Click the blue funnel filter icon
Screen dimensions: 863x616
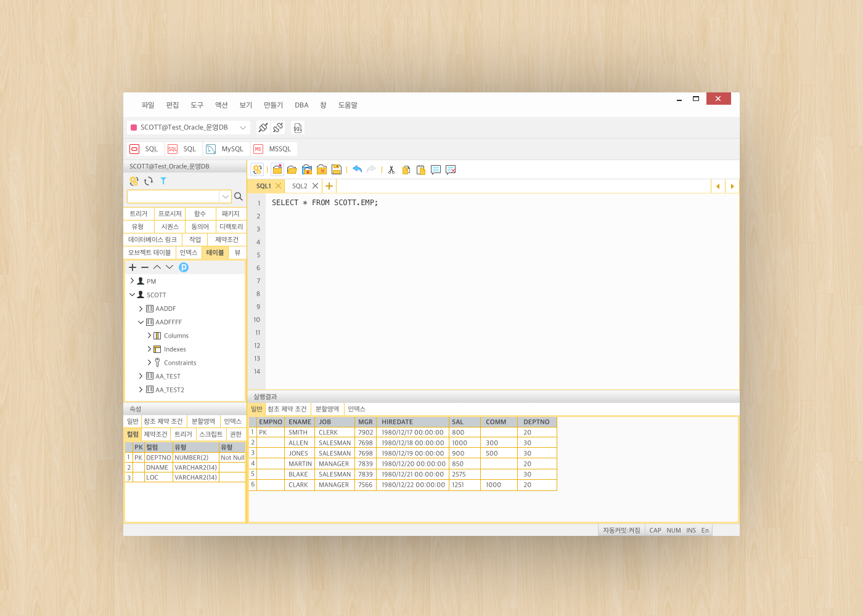coord(163,181)
